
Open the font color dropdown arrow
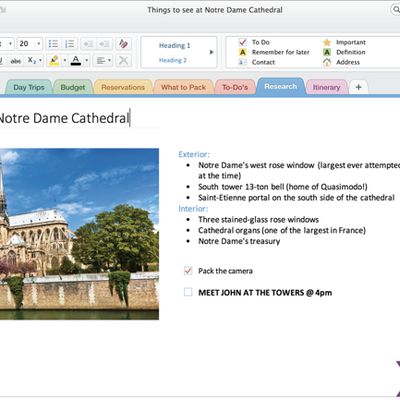pyautogui.click(x=87, y=60)
